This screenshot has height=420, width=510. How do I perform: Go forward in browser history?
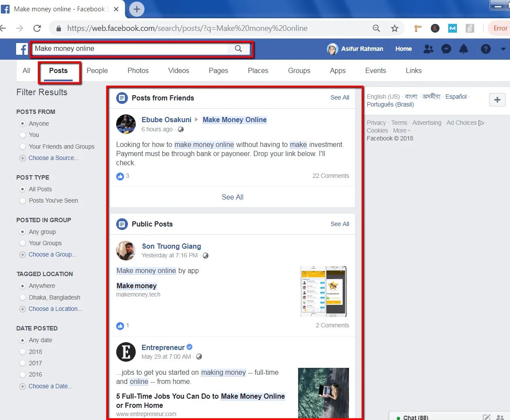click(20, 28)
